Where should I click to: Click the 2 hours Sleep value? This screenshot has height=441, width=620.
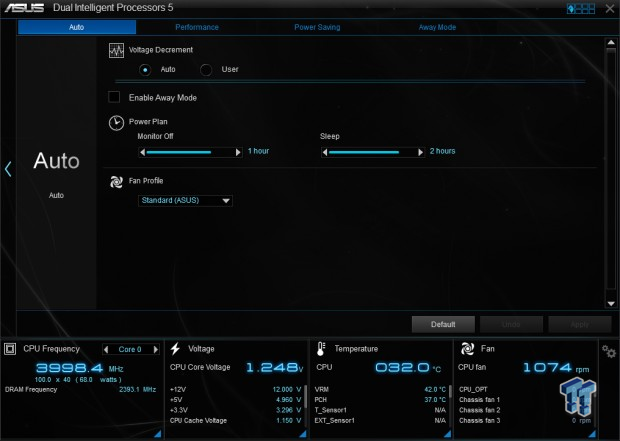pyautogui.click(x=442, y=151)
